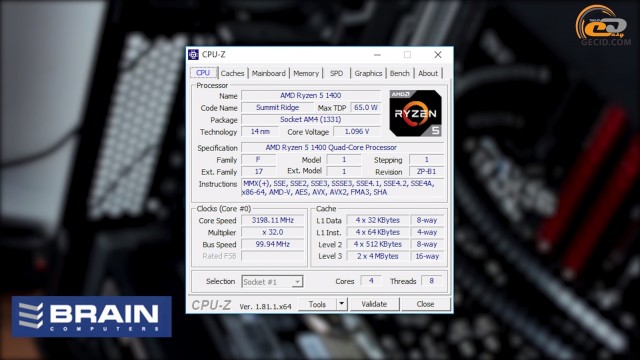This screenshot has height=360, width=640.
Task: Click the L1 Inst. associativity 4-way
Action: coord(427,232)
